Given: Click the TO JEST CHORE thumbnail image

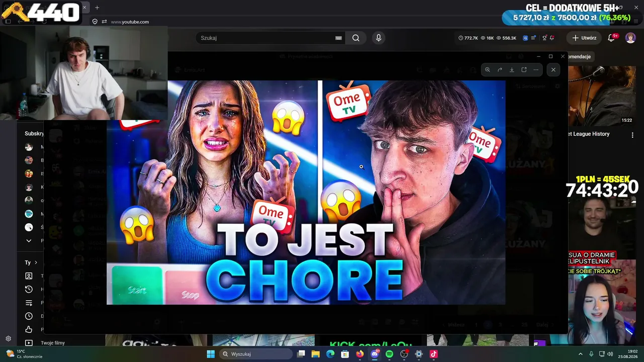Looking at the screenshot, I should [x=306, y=193].
